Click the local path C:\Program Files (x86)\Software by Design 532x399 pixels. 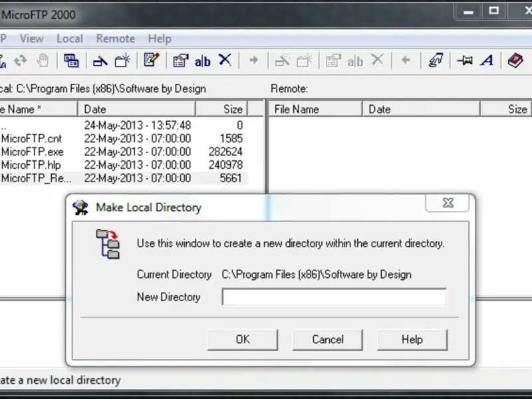coord(111,89)
